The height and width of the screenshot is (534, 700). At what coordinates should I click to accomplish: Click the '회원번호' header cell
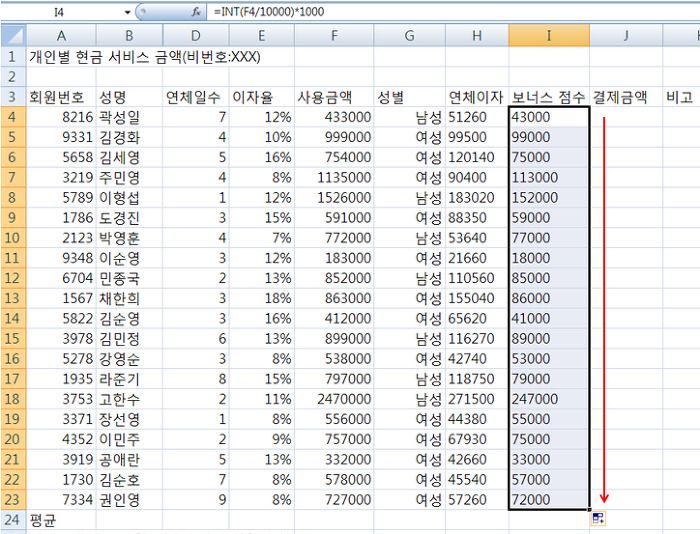(61, 96)
